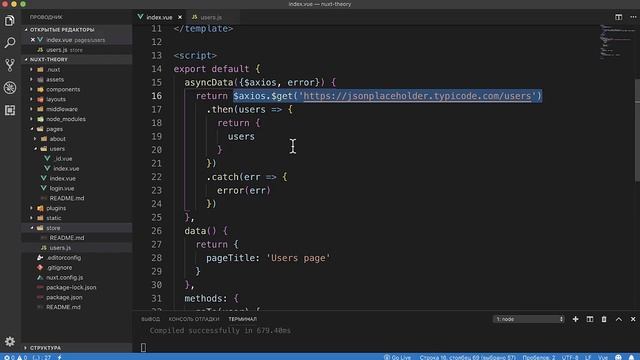640x360 pixels.
Task: Change Vue language mode in status bar
Action: click(x=603, y=357)
